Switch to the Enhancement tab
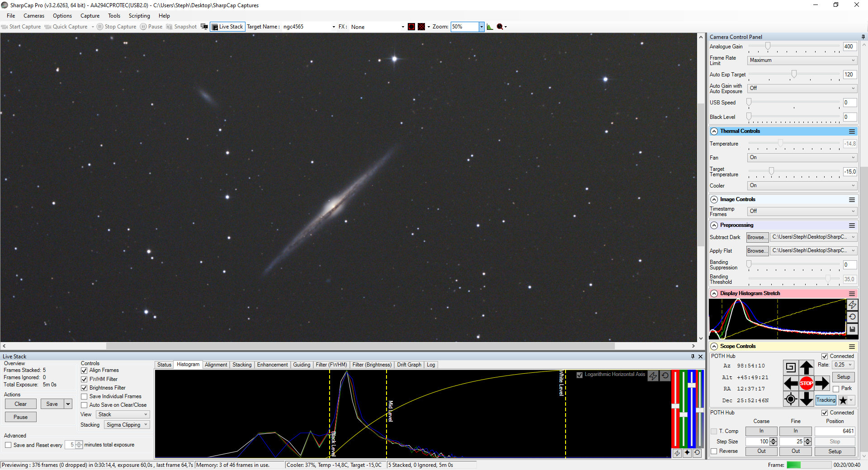The image size is (868, 470). [x=272, y=365]
